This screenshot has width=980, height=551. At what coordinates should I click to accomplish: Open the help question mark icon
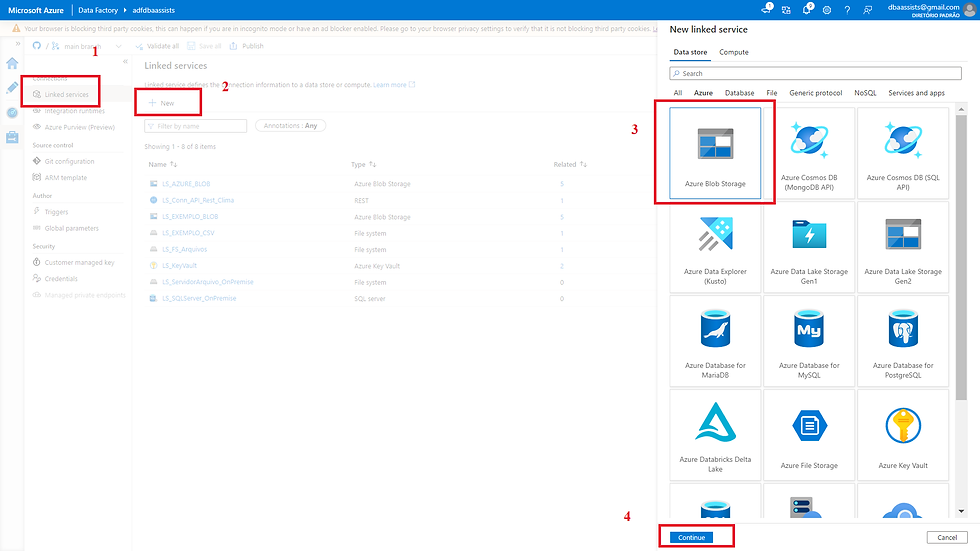coord(847,10)
